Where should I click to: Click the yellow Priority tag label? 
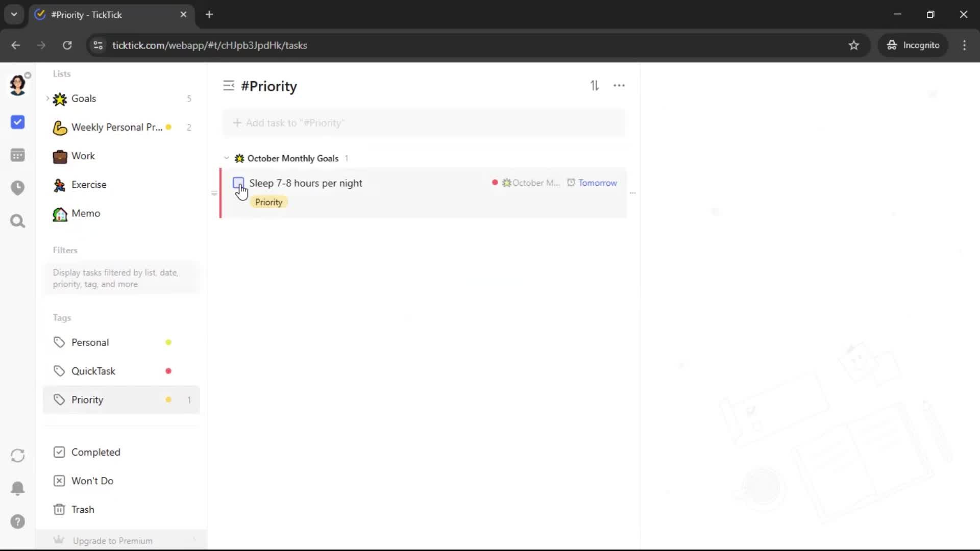(x=268, y=202)
